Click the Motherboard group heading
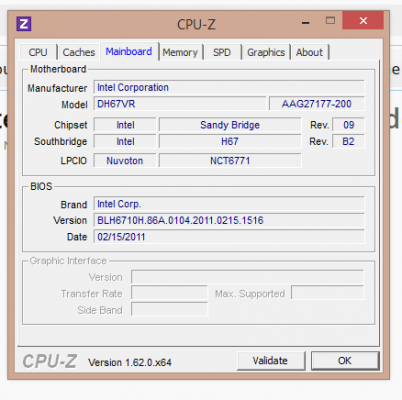Screen dimensions: 402x400 coord(58,69)
